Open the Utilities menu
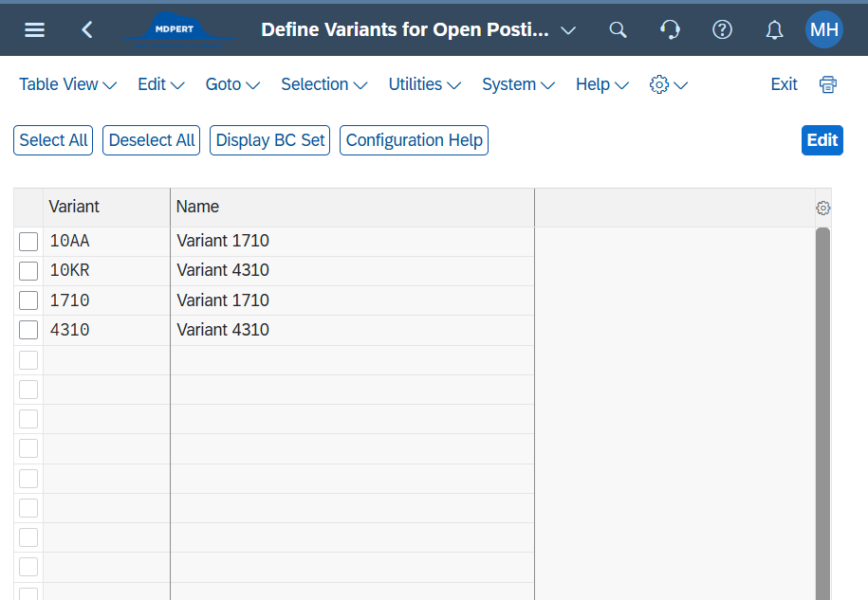The width and height of the screenshot is (868, 600). tap(425, 84)
